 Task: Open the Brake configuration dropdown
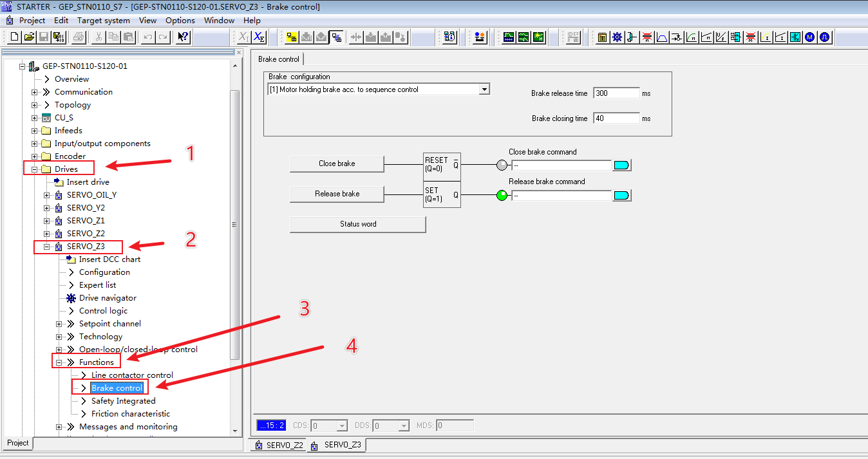coord(484,89)
